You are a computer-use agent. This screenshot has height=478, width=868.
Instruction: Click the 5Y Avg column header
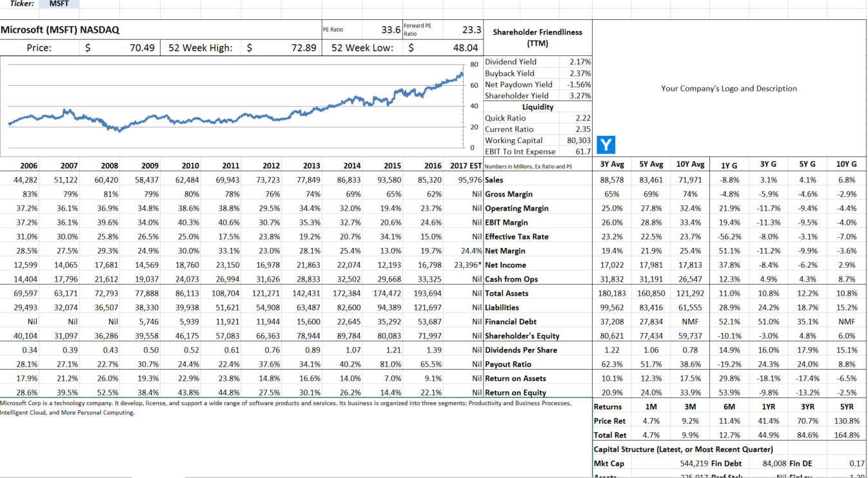coord(651,164)
